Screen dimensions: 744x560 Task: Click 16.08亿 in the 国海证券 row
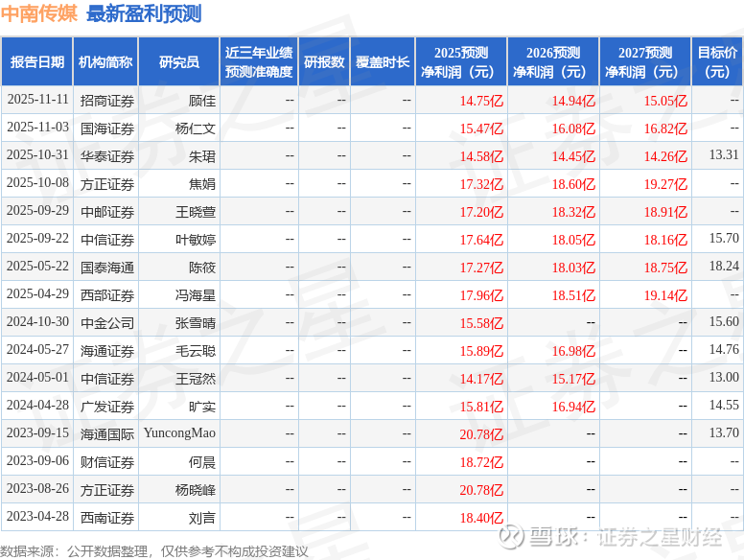point(573,128)
